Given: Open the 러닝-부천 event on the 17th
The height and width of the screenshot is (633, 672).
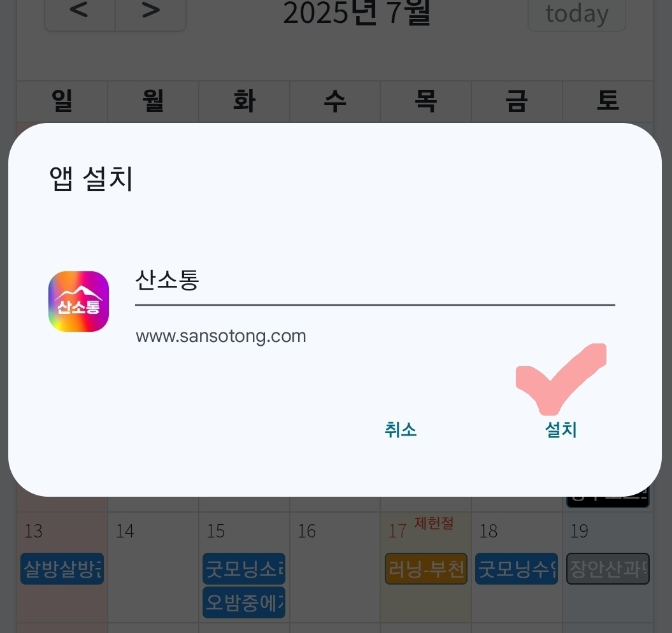Looking at the screenshot, I should [426, 569].
